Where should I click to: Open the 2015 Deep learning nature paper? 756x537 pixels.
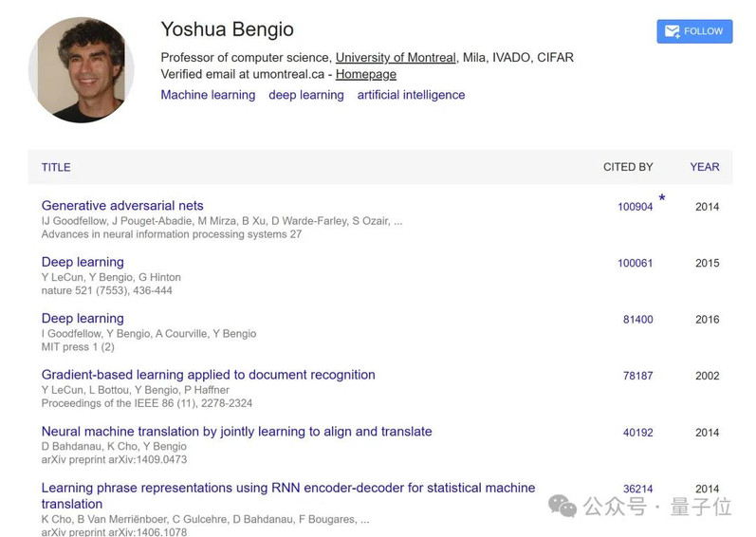(x=83, y=262)
